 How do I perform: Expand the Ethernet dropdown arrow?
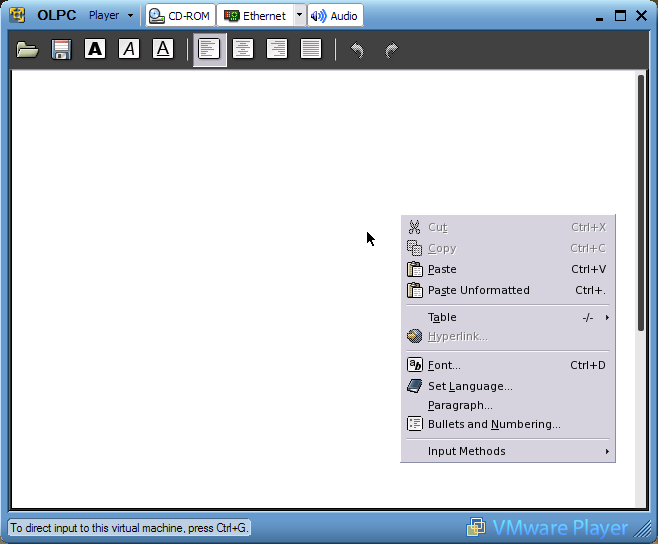(x=300, y=15)
